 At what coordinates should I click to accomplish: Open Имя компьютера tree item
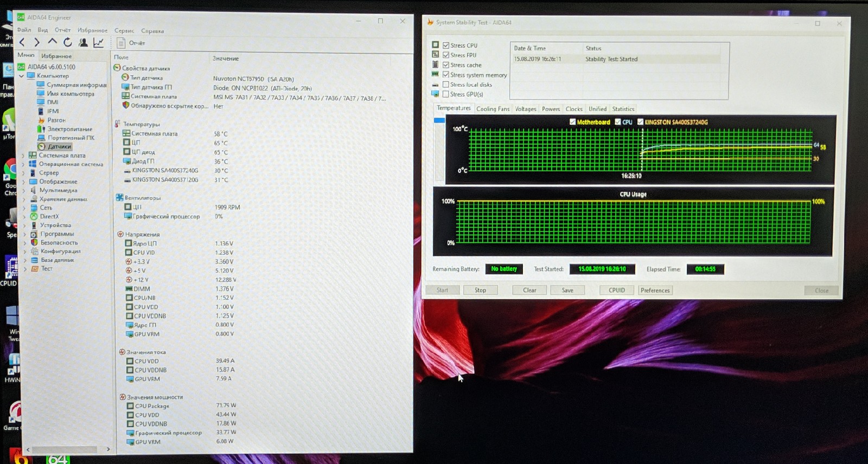point(66,94)
